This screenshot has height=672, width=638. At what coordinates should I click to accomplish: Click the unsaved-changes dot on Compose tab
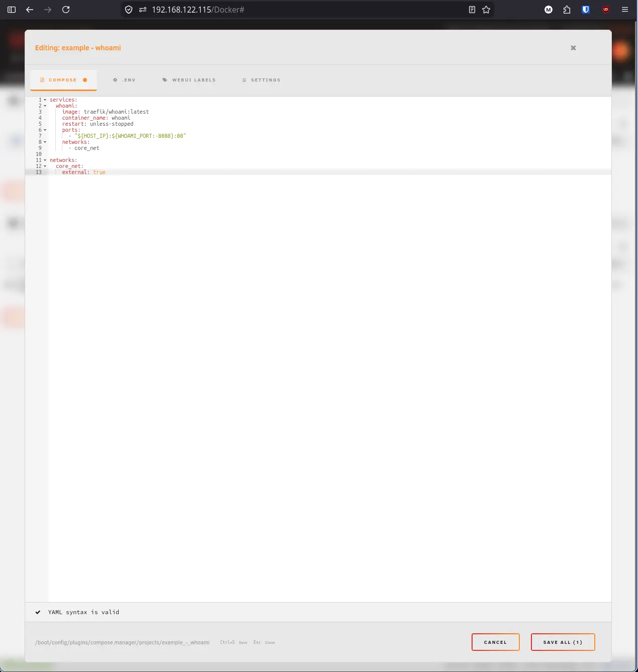(85, 80)
